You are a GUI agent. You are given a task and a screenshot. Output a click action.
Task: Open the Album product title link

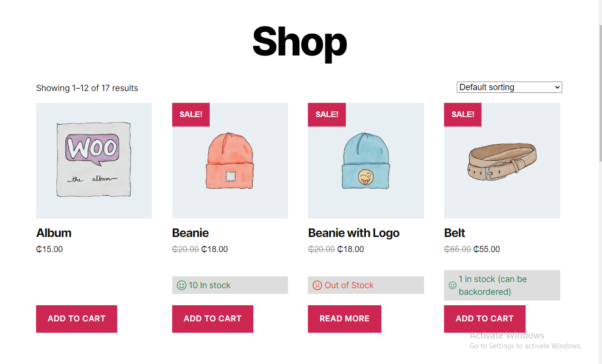point(54,233)
